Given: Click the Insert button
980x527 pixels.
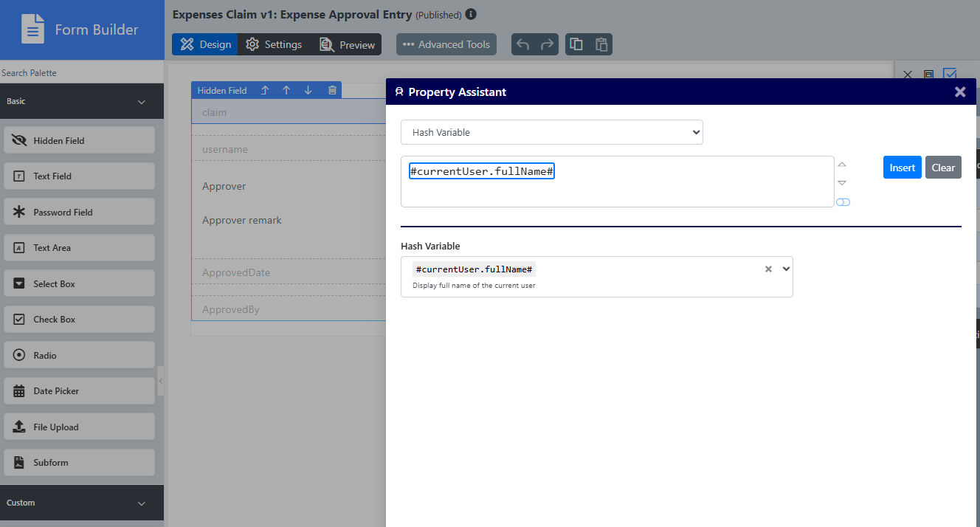Looking at the screenshot, I should pyautogui.click(x=902, y=168).
